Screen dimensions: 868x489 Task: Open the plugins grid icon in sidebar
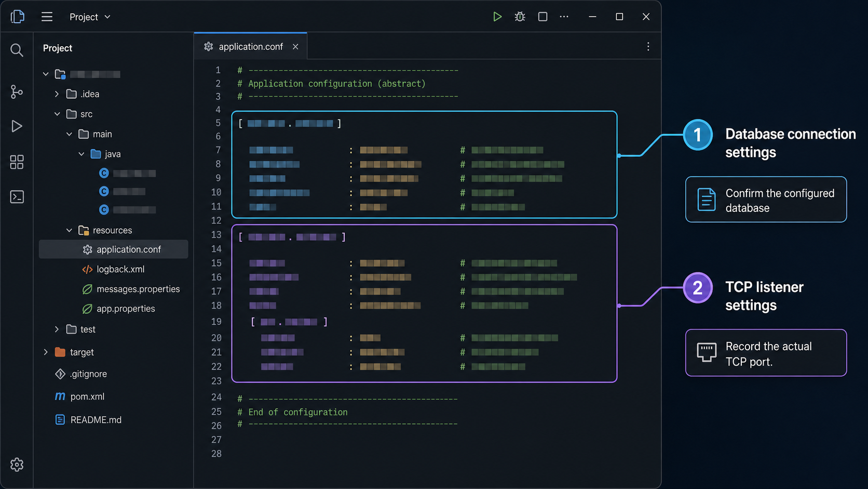click(17, 162)
